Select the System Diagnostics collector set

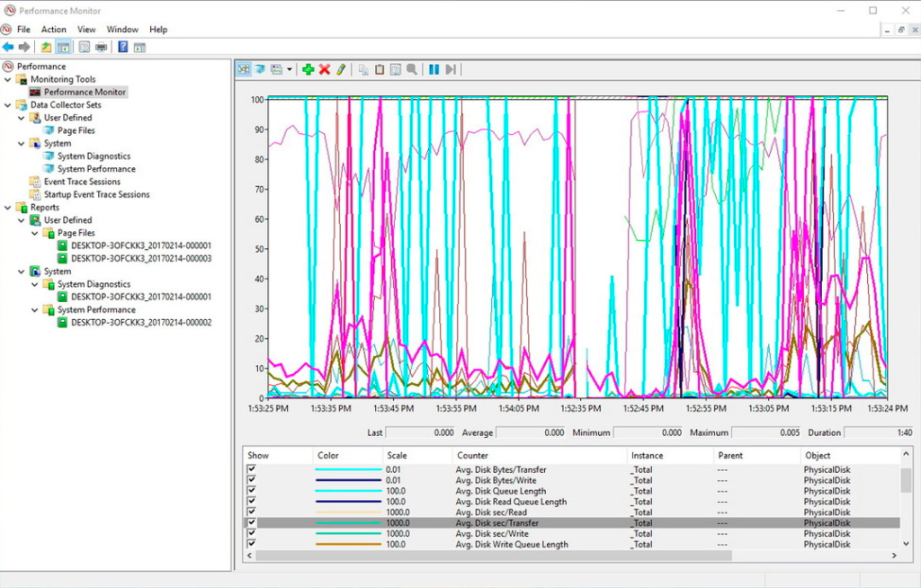(94, 156)
